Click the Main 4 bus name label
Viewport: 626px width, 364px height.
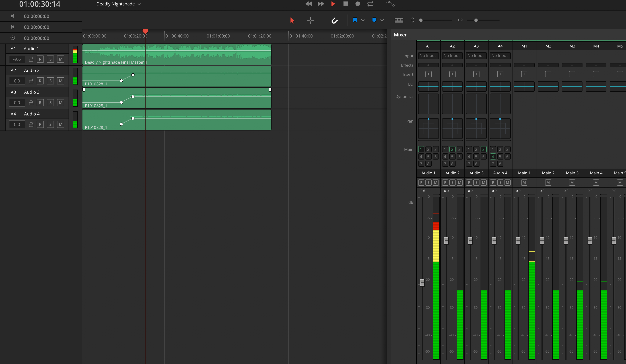click(596, 173)
